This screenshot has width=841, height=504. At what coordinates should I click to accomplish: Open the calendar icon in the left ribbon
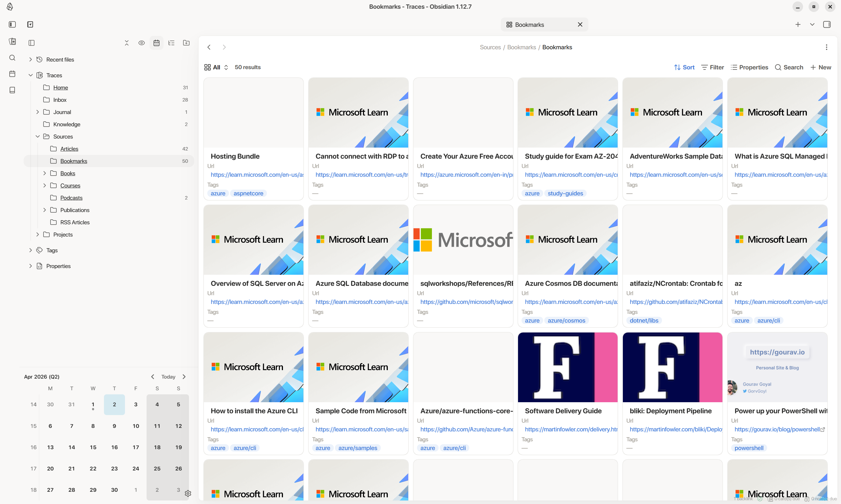12,74
